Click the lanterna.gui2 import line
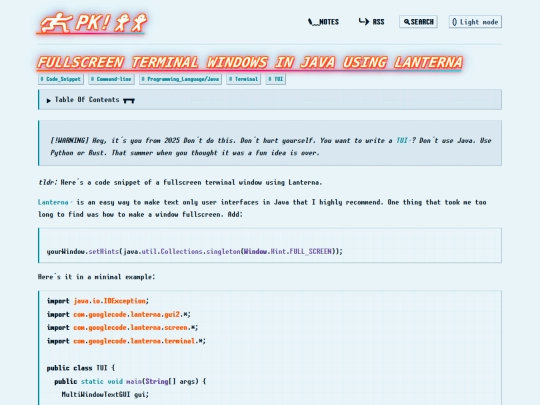 point(119,314)
